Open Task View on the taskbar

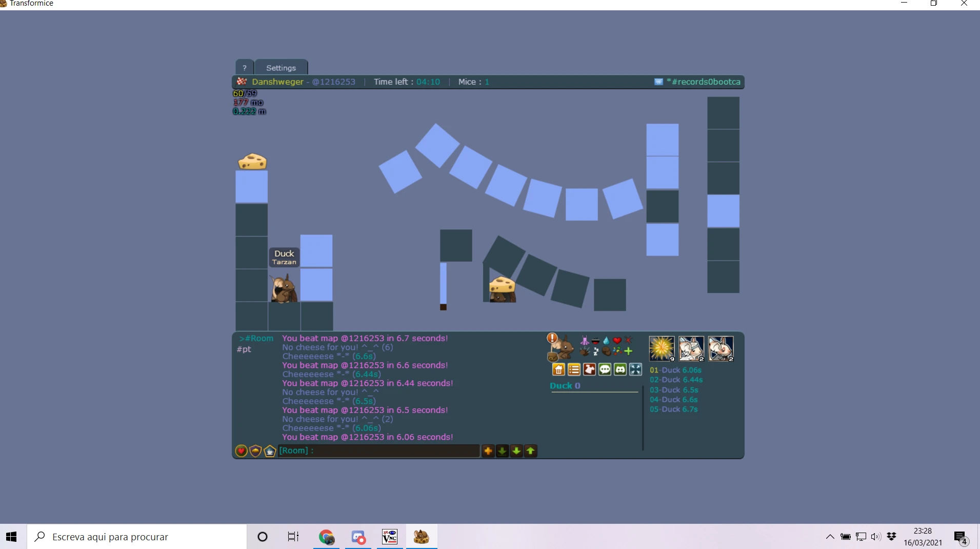coord(293,537)
